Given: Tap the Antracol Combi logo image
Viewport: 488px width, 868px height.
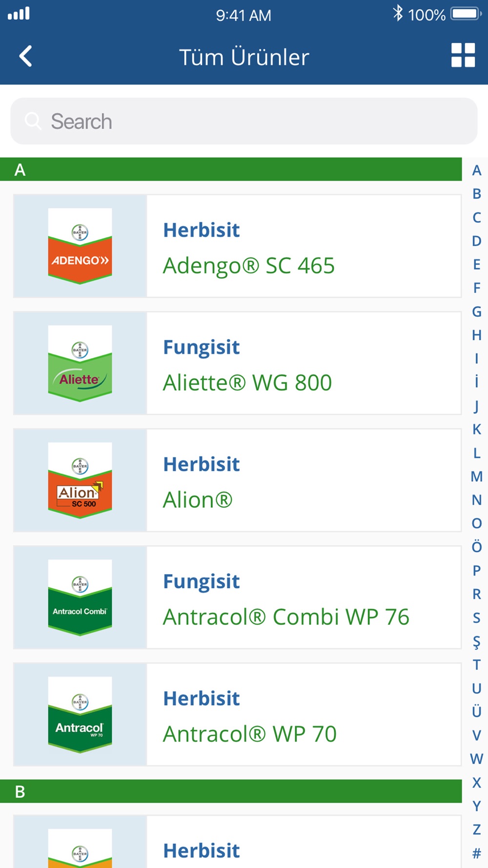Looking at the screenshot, I should 80,598.
